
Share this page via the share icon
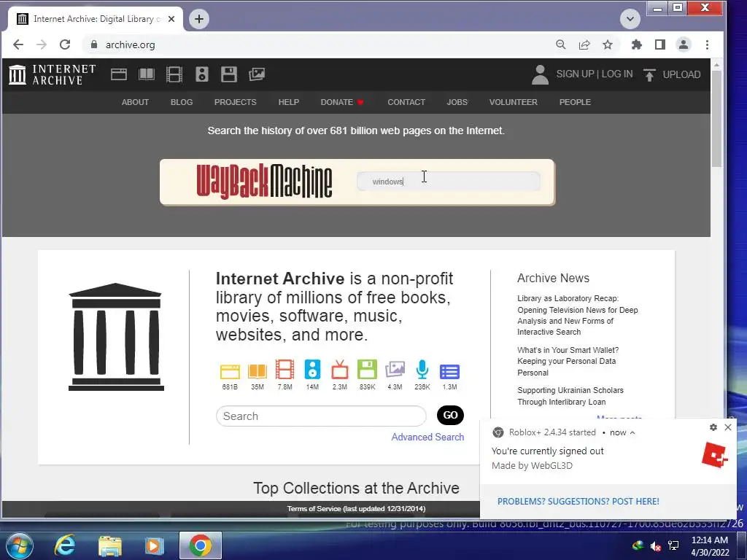[584, 44]
